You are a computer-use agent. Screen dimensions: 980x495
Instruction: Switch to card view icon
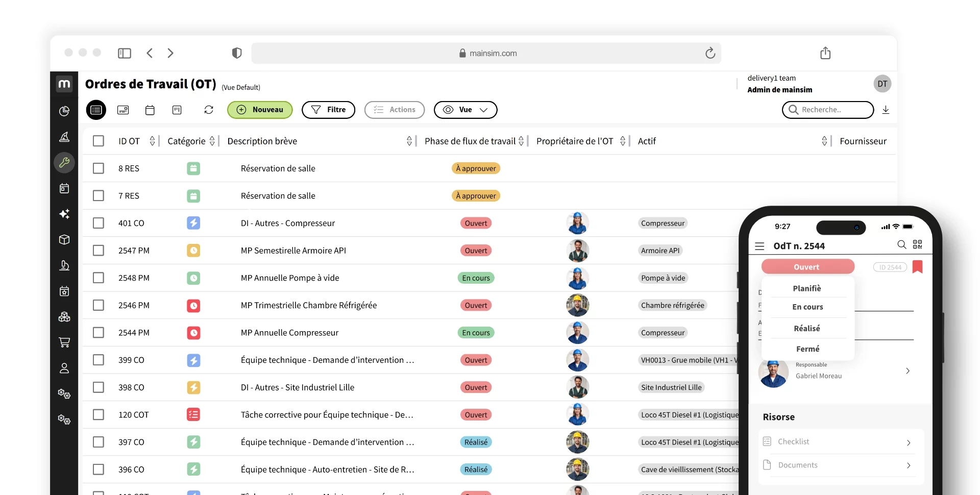pos(123,110)
